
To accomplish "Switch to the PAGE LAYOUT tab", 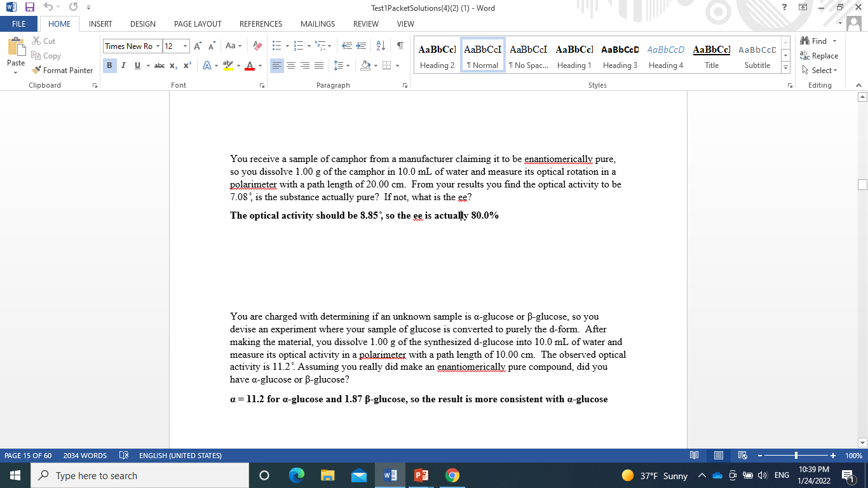I will [x=198, y=24].
